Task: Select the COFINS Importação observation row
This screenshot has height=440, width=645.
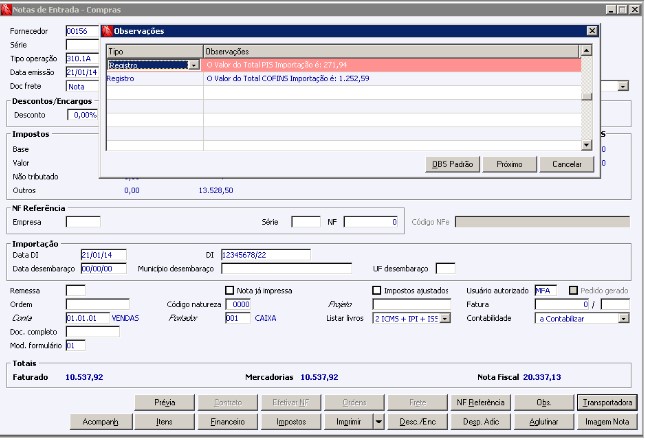Action: 343,79
